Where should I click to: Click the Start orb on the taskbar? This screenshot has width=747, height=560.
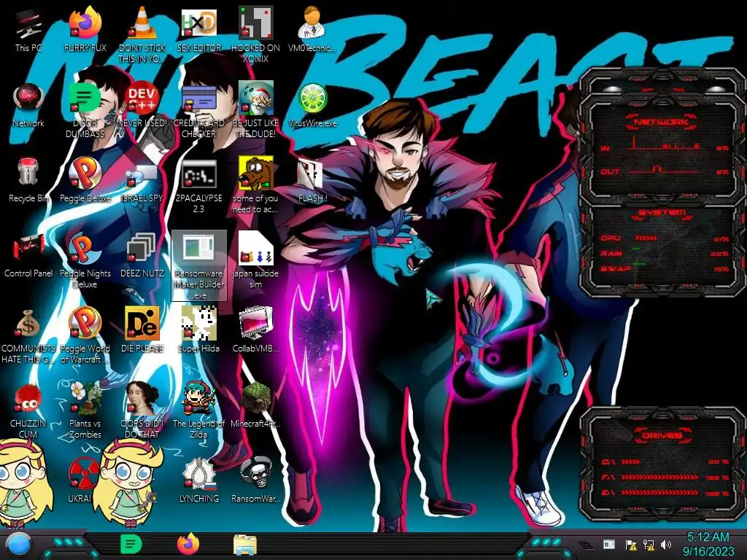coord(20,545)
